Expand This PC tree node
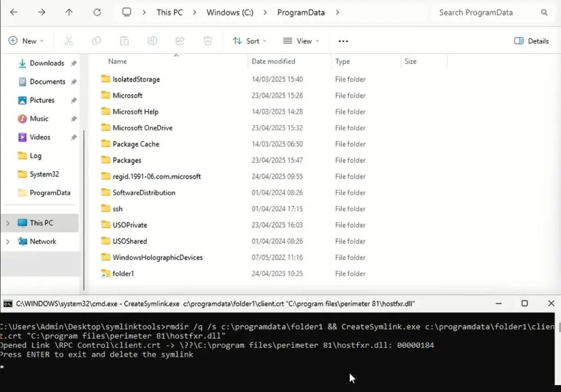Image resolution: width=561 pixels, height=392 pixels. [x=7, y=223]
